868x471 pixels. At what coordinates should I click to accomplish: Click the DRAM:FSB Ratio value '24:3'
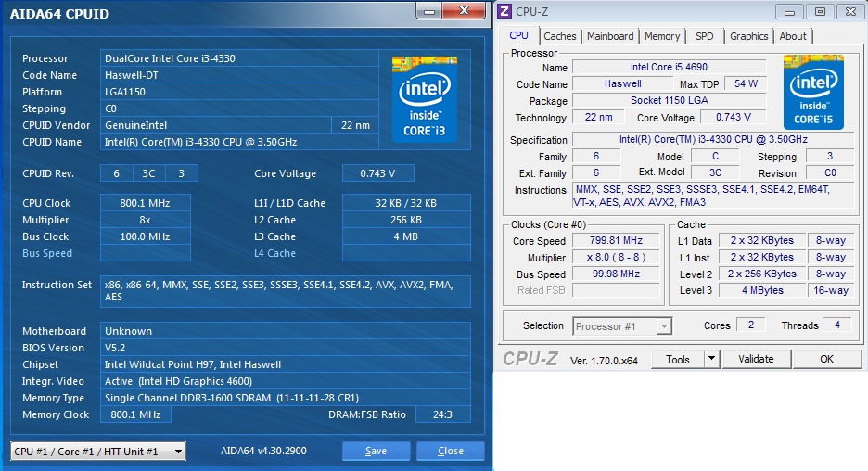[x=443, y=414]
